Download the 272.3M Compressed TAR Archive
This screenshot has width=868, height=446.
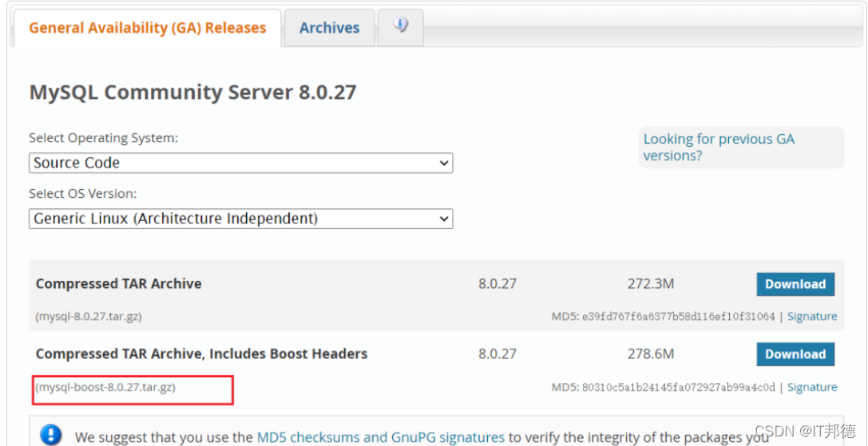[x=795, y=284]
